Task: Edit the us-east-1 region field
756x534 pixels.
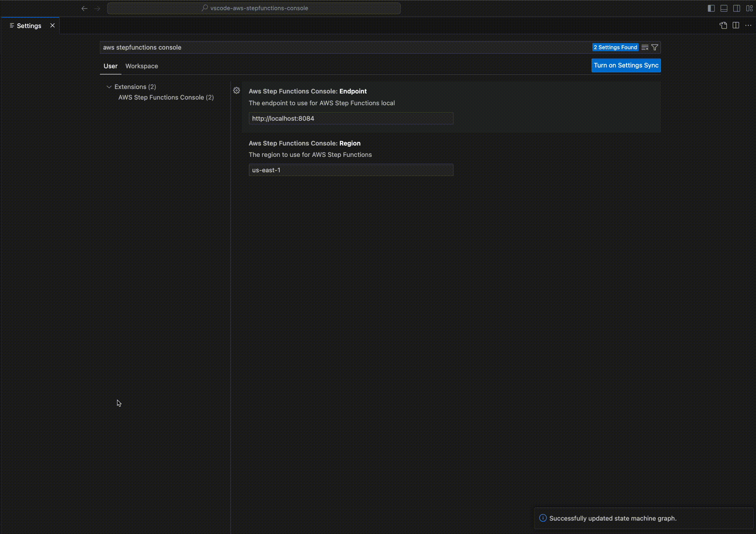Action: point(351,170)
